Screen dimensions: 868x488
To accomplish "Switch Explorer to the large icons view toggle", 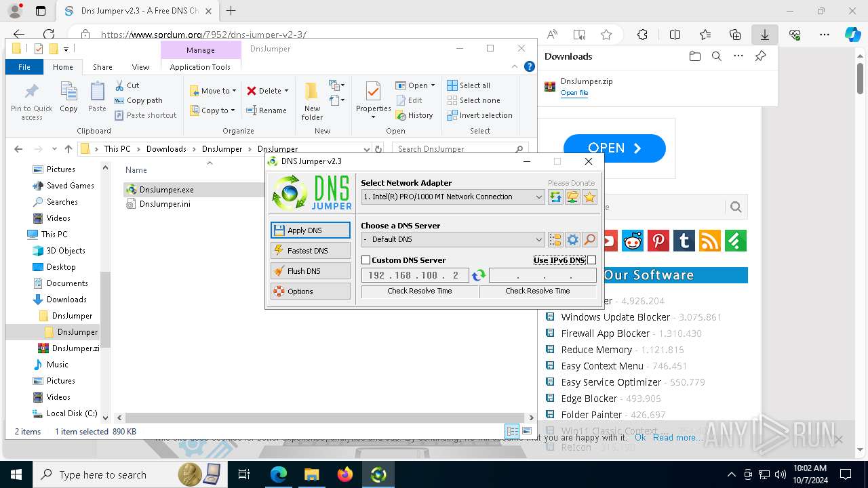I will (x=527, y=431).
